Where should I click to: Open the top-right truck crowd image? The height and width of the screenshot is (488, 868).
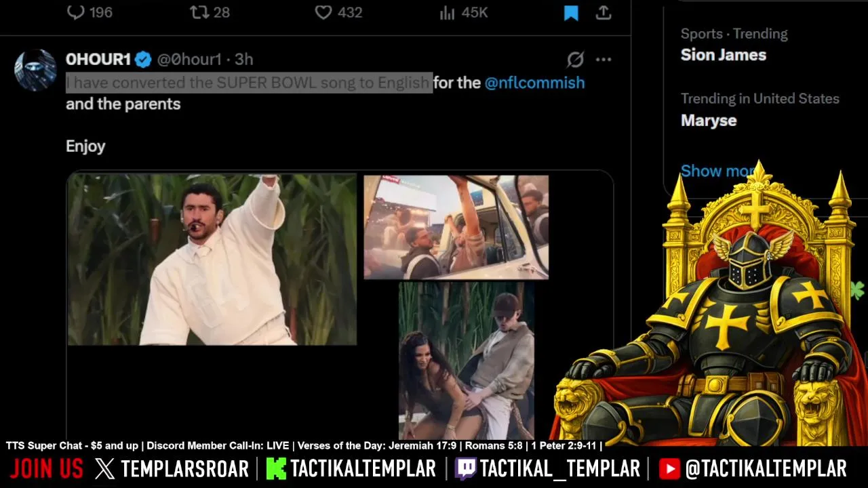click(x=456, y=227)
